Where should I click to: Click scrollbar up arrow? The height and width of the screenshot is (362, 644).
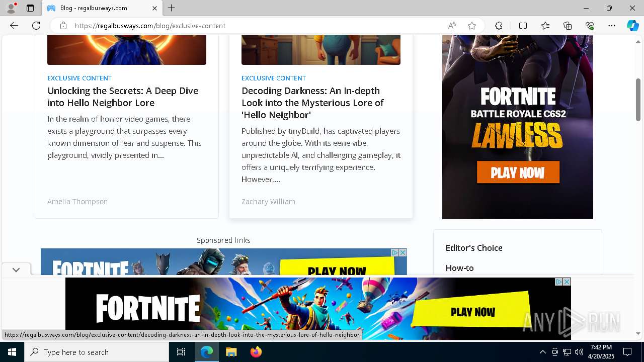point(638,41)
